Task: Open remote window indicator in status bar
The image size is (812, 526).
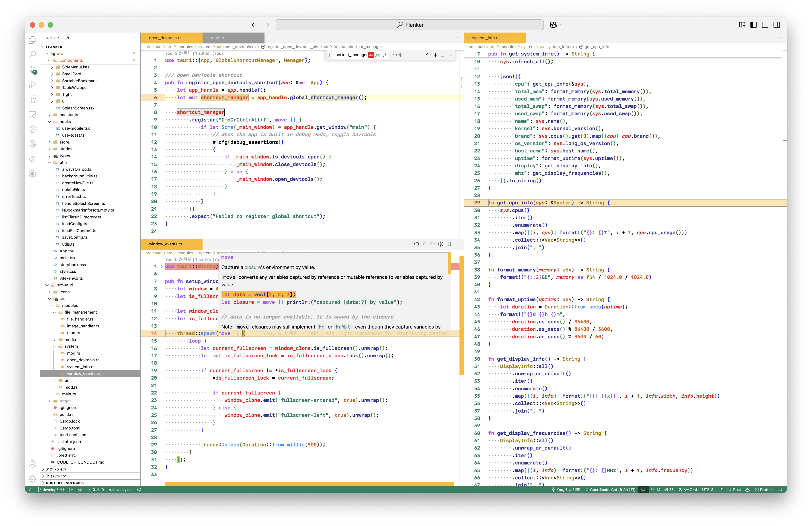Action: click(x=30, y=489)
